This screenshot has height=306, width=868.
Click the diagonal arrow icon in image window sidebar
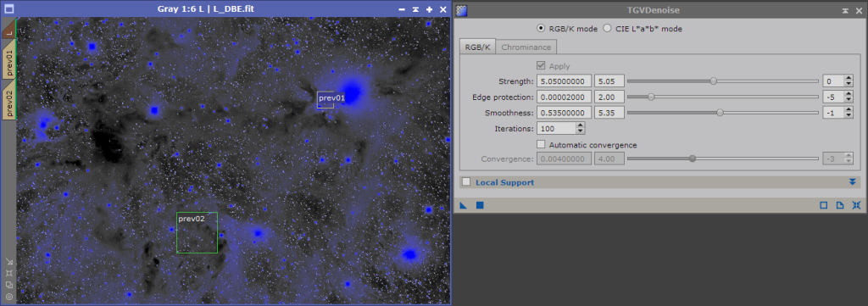8,262
